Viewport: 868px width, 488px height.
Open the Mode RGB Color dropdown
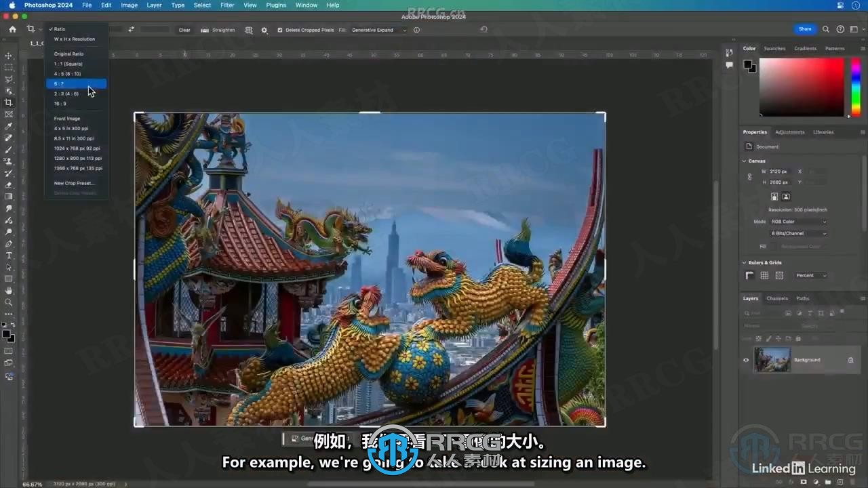tap(798, 222)
